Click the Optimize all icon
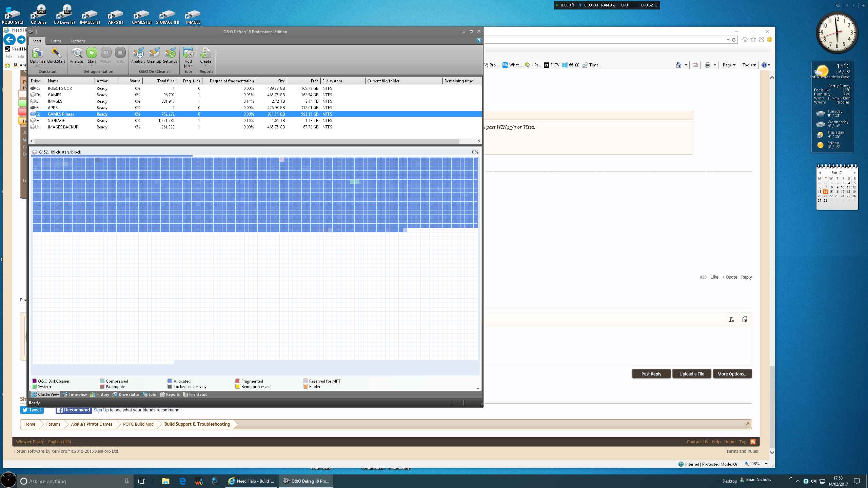 click(x=38, y=53)
